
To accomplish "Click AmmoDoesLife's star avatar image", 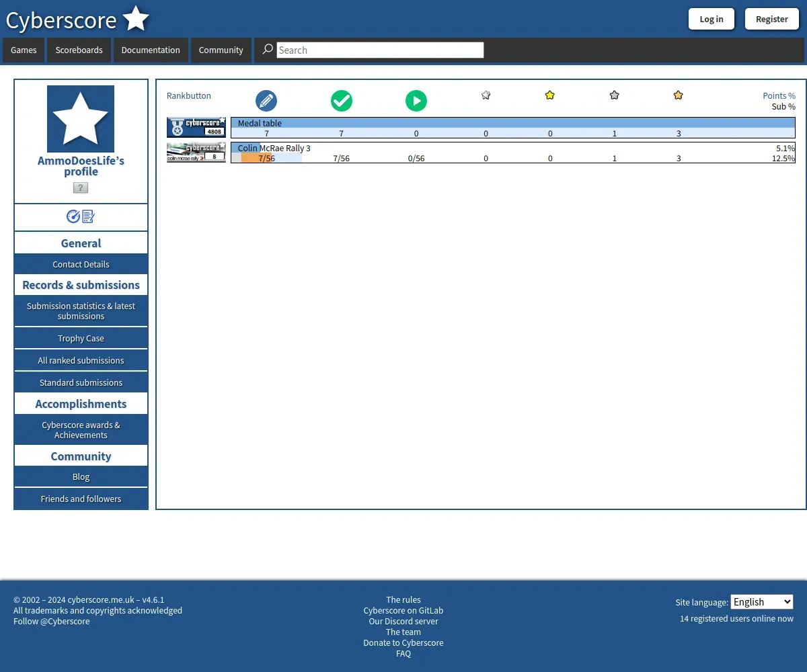I will (x=81, y=119).
